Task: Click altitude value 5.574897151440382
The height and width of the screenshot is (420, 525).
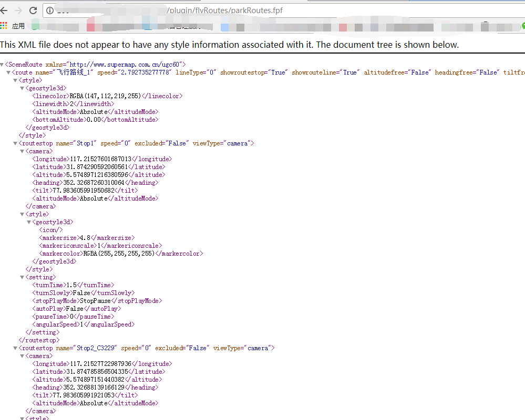Action: coord(96,380)
